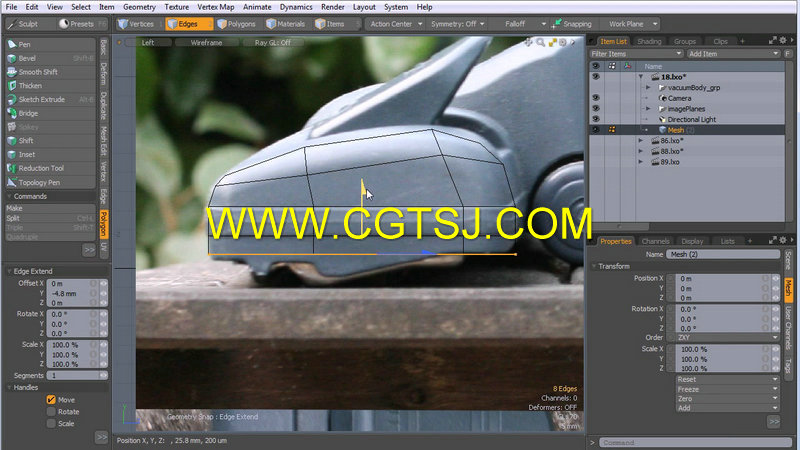
Task: Toggle Snapping on the toolbar
Action: click(572, 24)
